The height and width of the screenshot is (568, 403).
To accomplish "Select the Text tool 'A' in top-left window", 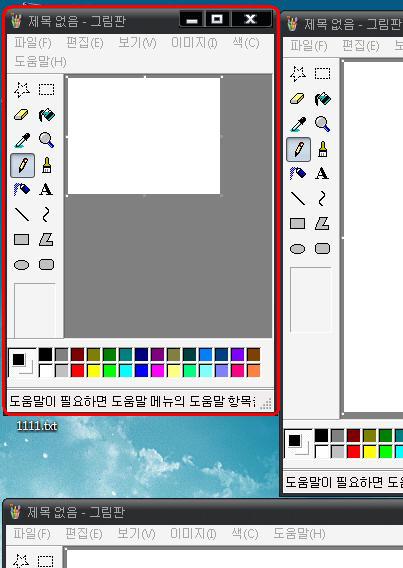I will [47, 189].
